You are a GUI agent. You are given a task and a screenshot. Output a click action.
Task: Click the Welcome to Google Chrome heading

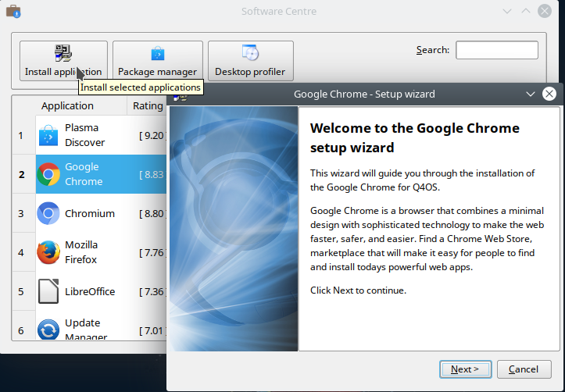pyautogui.click(x=415, y=137)
